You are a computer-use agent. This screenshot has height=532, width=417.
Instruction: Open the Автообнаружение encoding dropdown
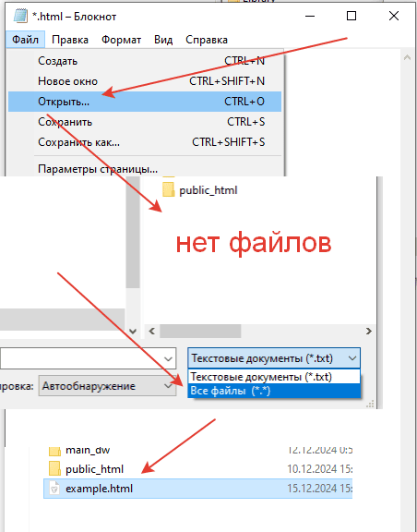(107, 386)
